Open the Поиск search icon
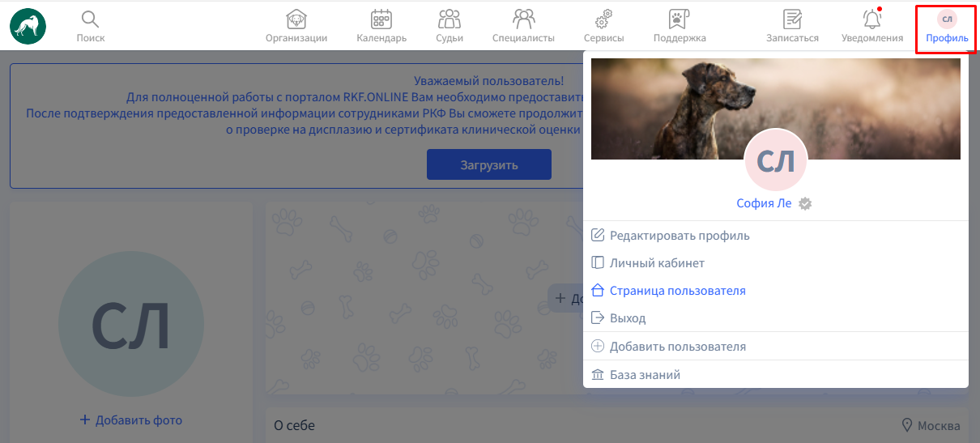The width and height of the screenshot is (980, 443). [91, 19]
